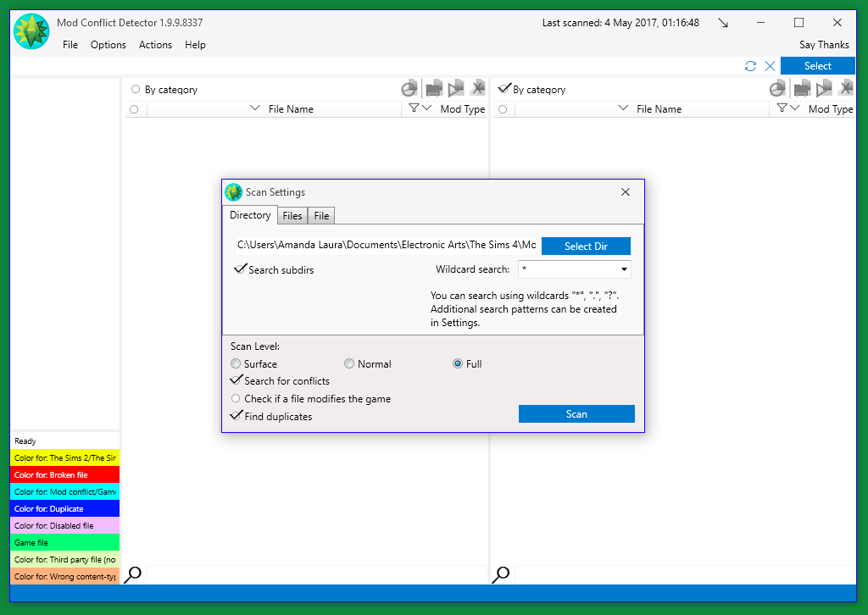Viewport: 868px width, 615px height.
Task: Click the filter funnel icon in left panel header
Action: [x=414, y=108]
